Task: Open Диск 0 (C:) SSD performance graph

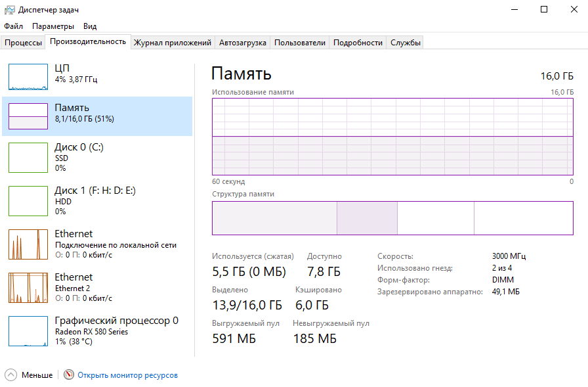Action: coord(28,156)
